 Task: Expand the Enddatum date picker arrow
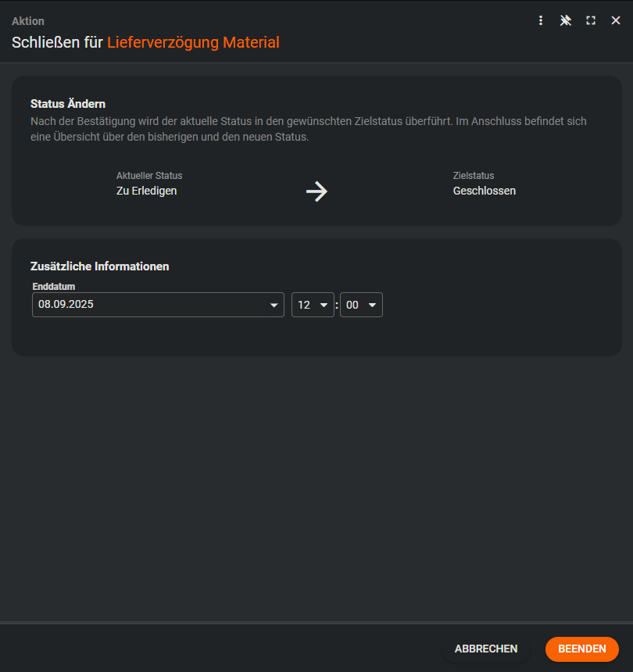tap(274, 305)
